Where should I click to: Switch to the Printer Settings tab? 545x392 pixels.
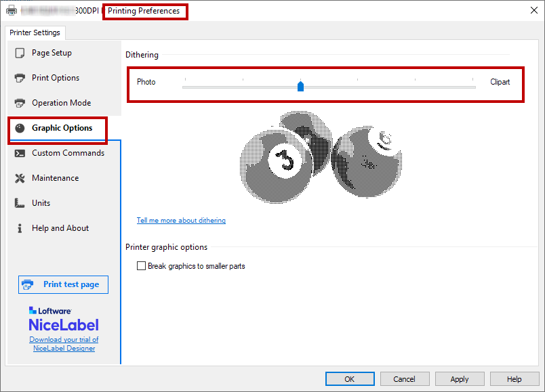[x=35, y=32]
